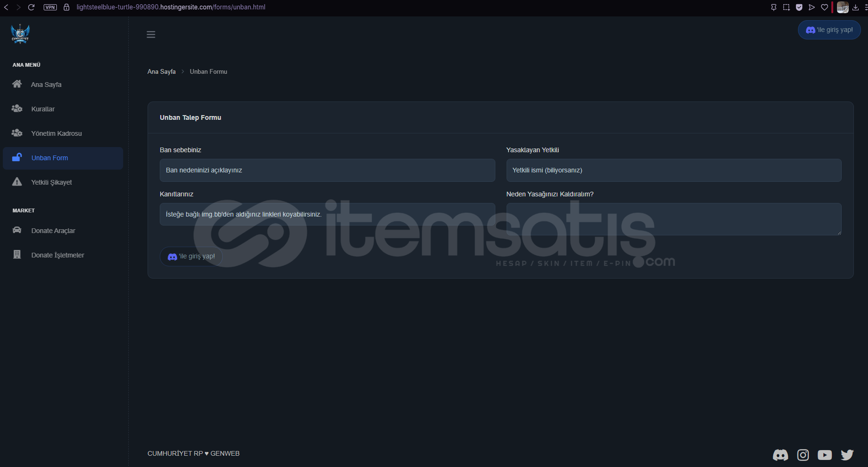Screen dimensions: 868x467
Task: Open Yönetim Kadrosu in sidebar menu
Action: pos(63,133)
